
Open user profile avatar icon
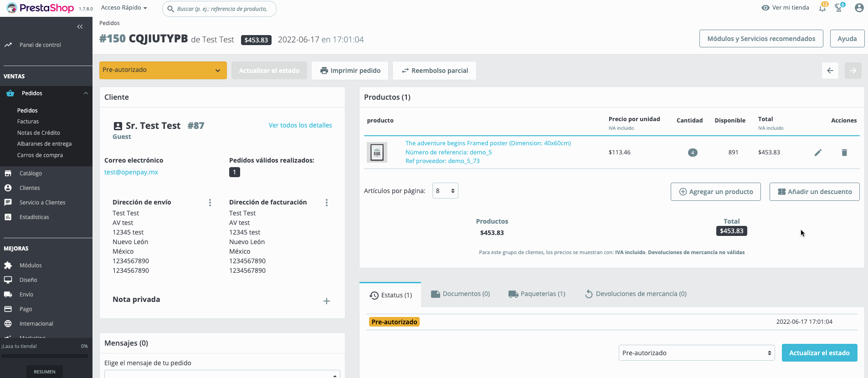pos(859,8)
